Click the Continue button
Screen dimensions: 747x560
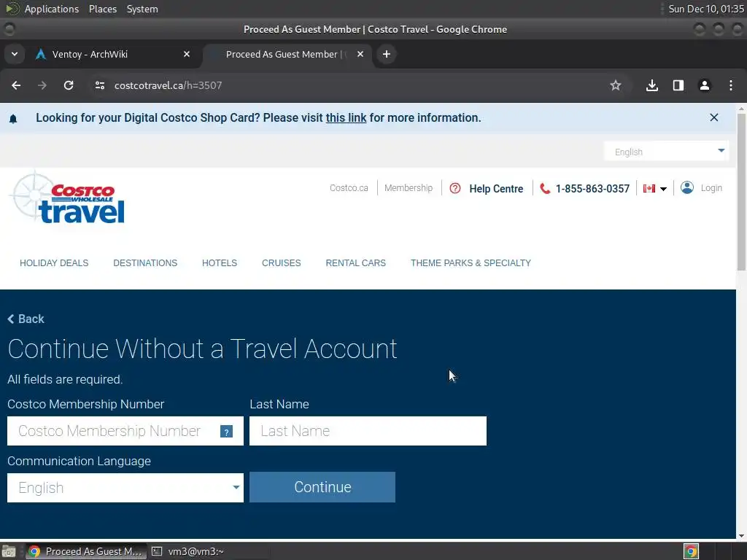tap(322, 487)
